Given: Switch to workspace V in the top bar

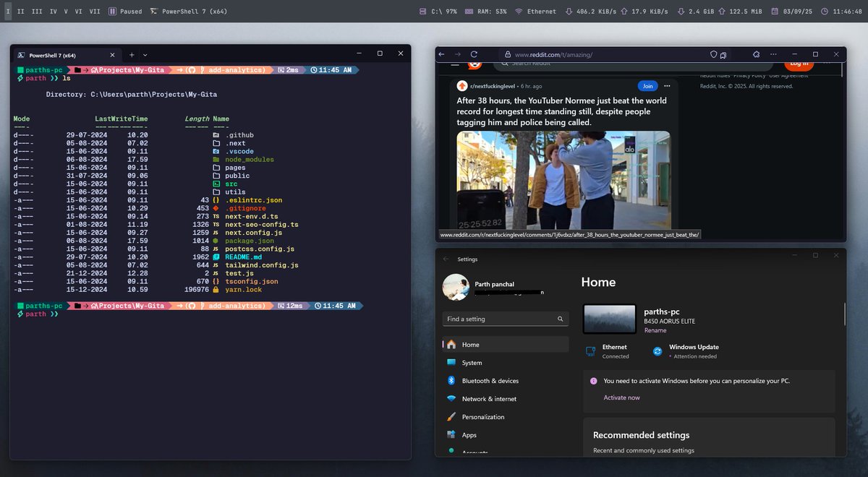Looking at the screenshot, I should click(x=66, y=12).
